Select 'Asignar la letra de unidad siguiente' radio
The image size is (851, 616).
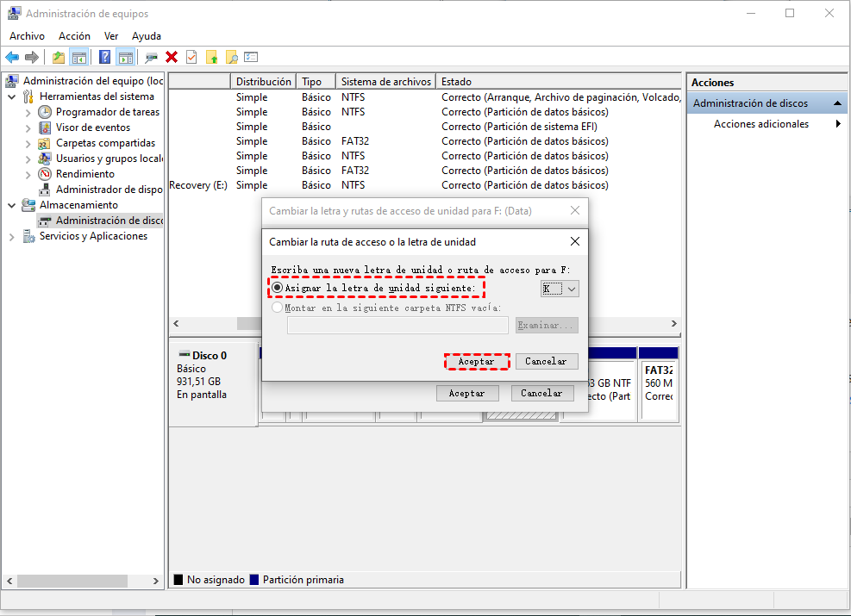278,288
